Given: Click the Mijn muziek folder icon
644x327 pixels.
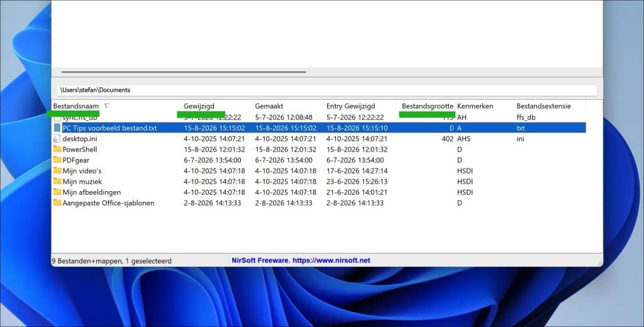Looking at the screenshot, I should coord(57,181).
